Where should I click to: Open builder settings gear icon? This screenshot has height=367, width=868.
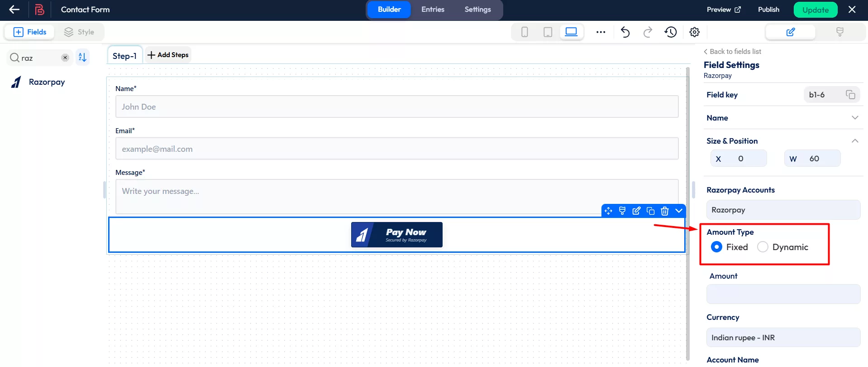pyautogui.click(x=694, y=32)
